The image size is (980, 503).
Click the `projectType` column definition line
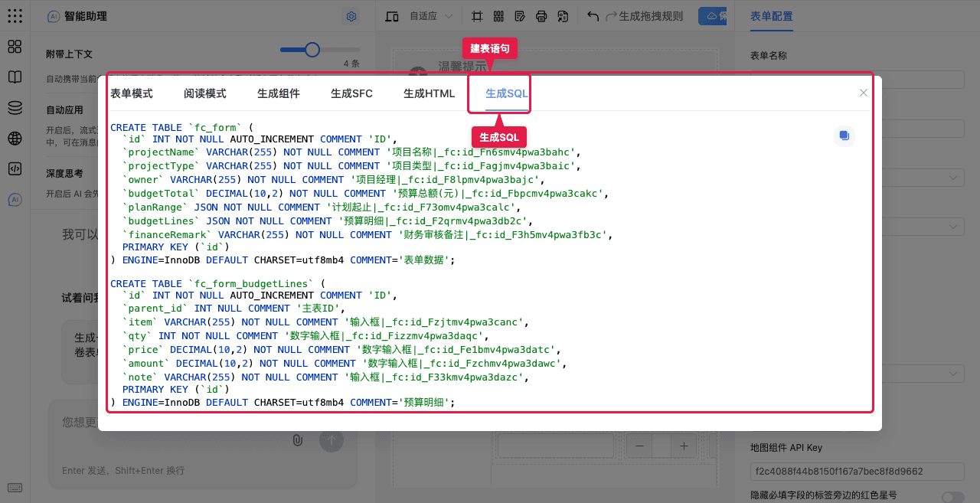tap(351, 166)
